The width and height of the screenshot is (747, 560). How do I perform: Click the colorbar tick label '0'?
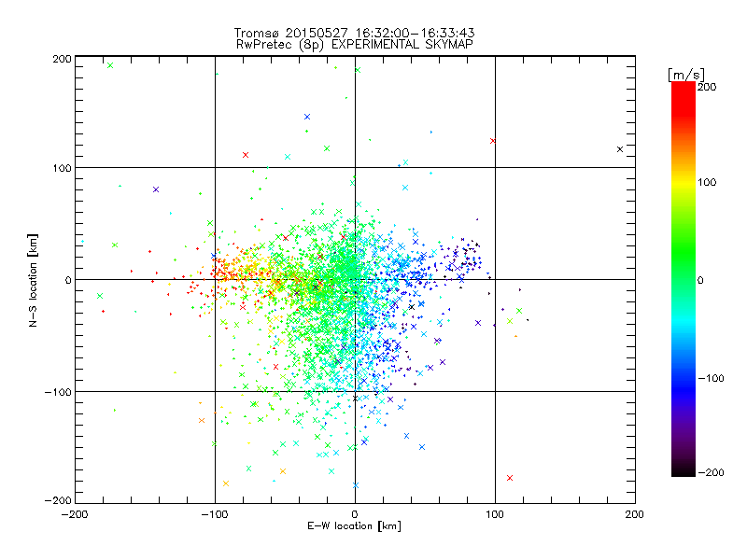[x=700, y=280]
